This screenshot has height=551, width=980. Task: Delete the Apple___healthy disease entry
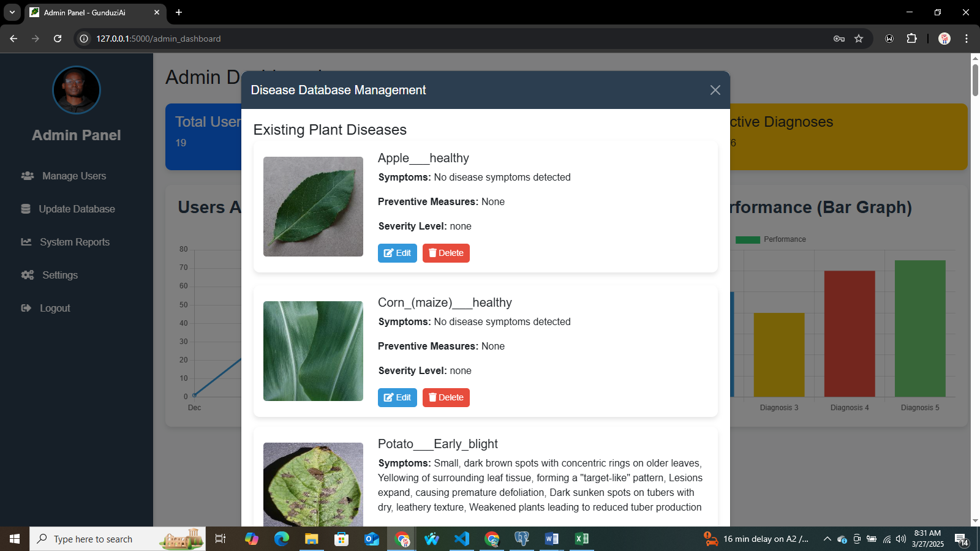point(446,253)
